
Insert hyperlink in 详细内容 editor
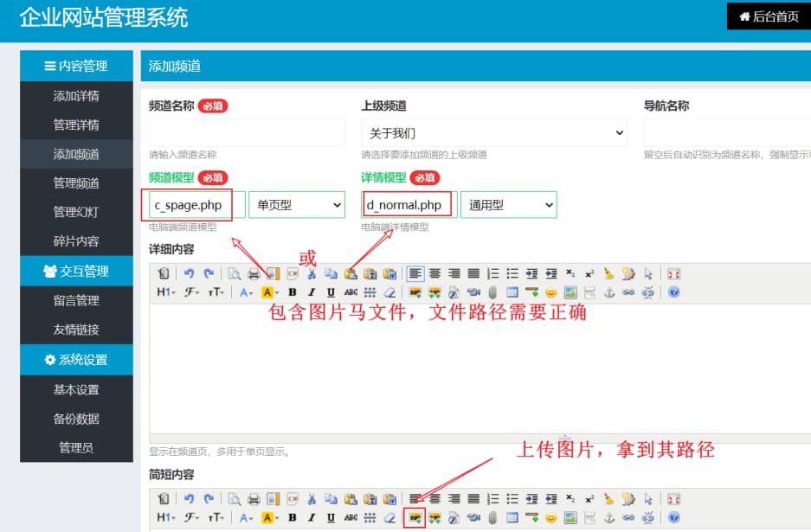coord(628,292)
